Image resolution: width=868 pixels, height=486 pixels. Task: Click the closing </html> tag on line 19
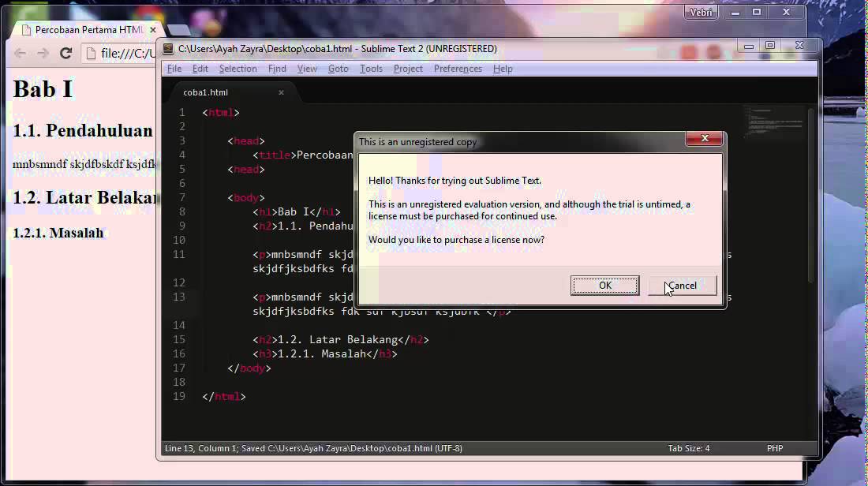click(223, 396)
